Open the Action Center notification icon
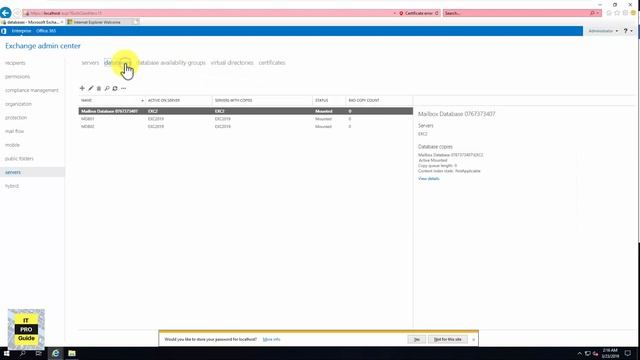The height and width of the screenshot is (360, 640). point(628,353)
